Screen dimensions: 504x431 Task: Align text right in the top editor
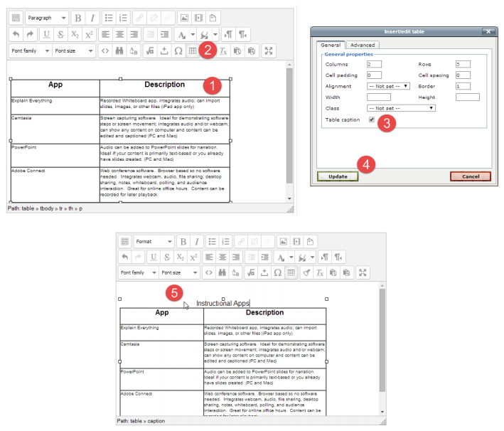coord(134,34)
